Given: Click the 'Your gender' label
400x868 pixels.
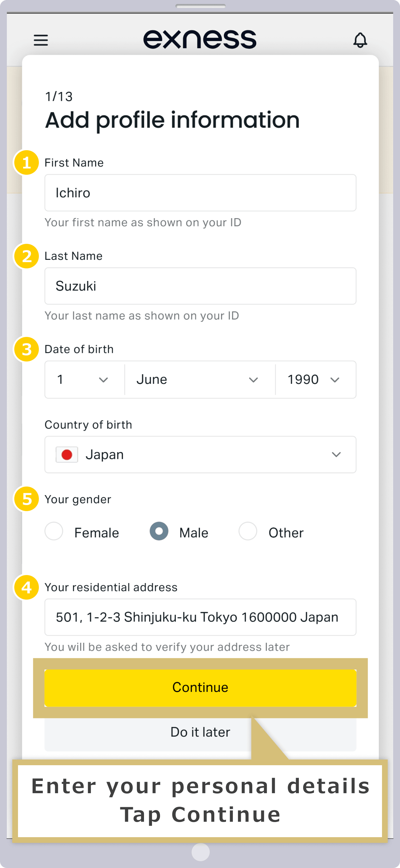Looking at the screenshot, I should [78, 499].
